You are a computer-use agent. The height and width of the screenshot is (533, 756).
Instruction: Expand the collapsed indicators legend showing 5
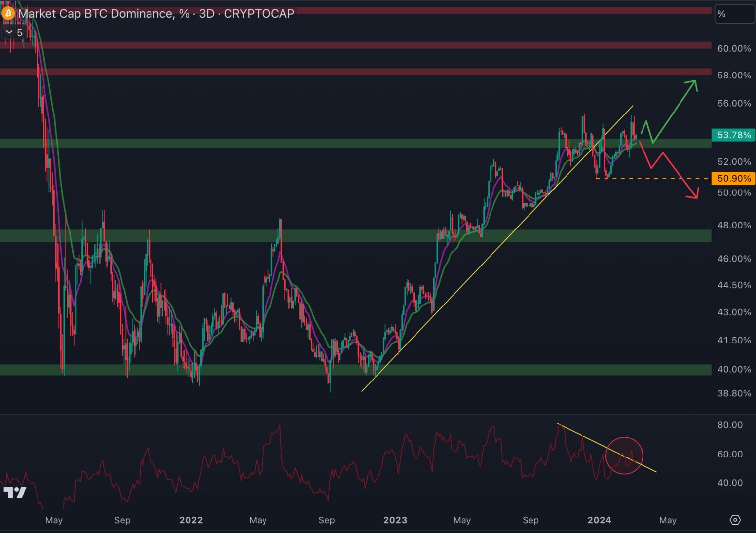point(14,33)
